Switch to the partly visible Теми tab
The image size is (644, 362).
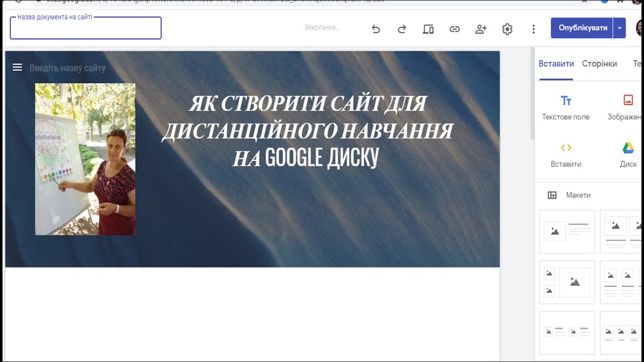[638, 64]
